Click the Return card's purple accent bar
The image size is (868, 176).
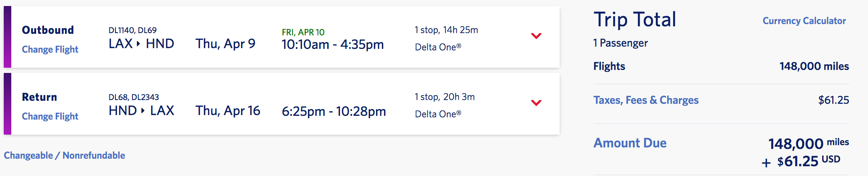[x=8, y=104]
